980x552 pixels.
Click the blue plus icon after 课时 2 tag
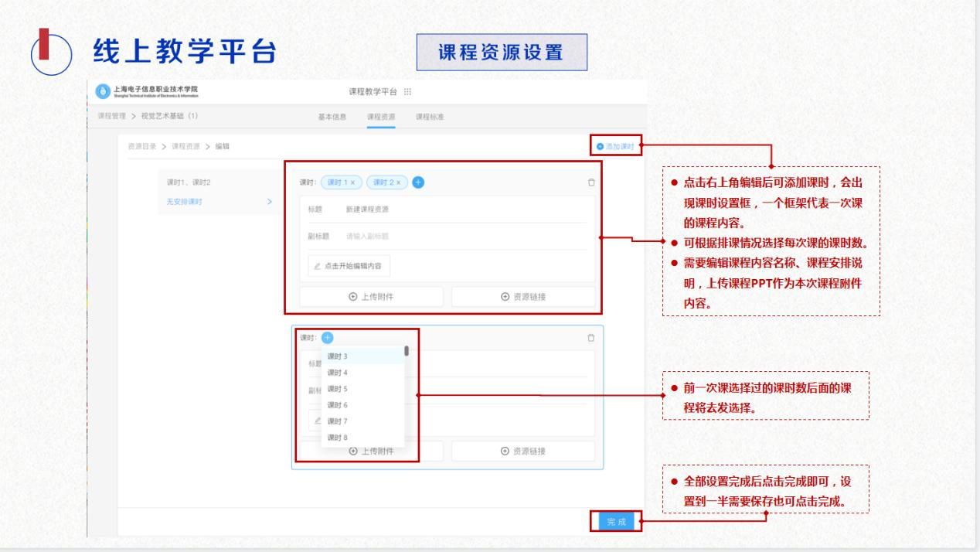tap(417, 182)
